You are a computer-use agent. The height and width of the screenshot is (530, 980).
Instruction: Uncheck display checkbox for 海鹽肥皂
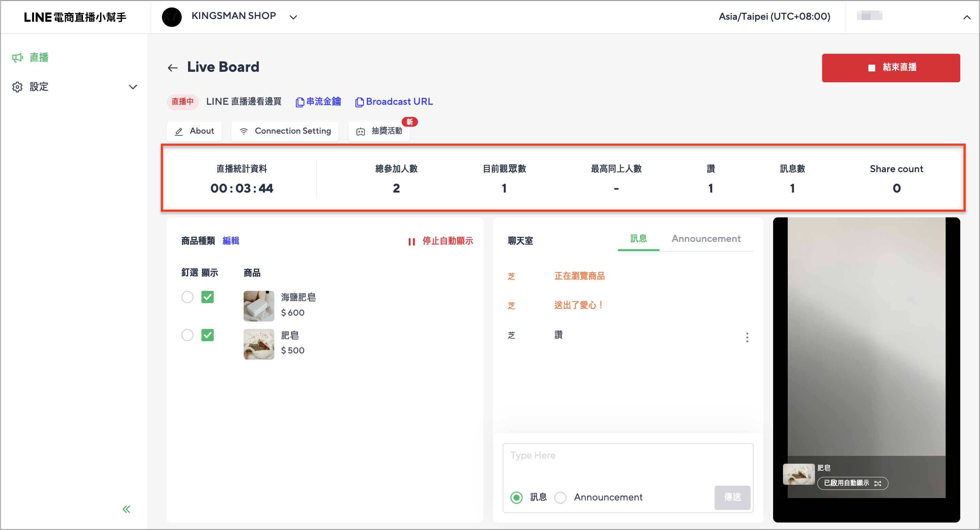207,297
